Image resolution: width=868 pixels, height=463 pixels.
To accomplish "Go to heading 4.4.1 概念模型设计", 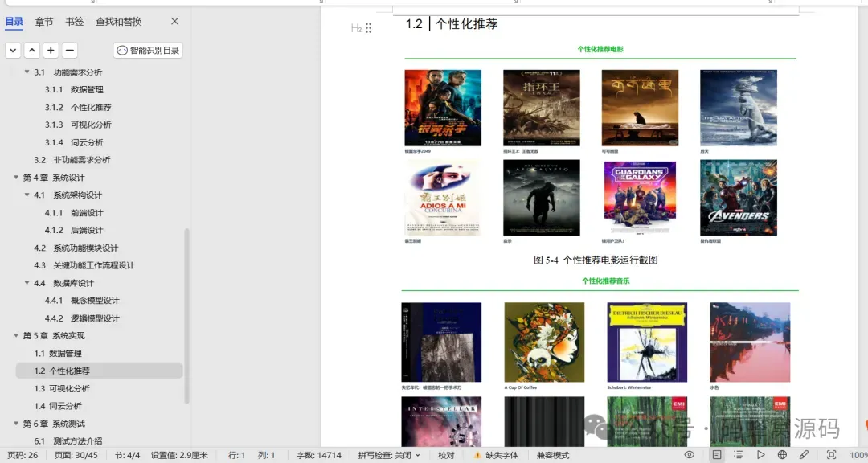I will (x=82, y=301).
